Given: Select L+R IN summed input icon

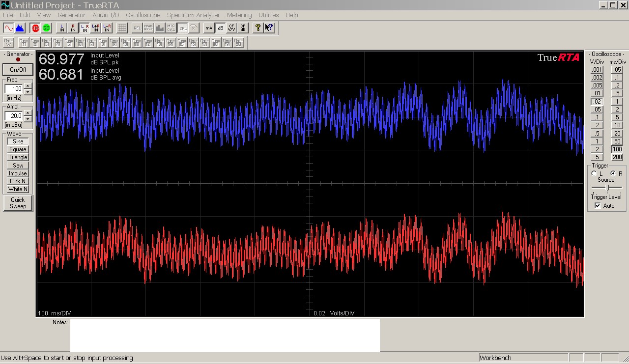Looking at the screenshot, I should click(x=96, y=28).
